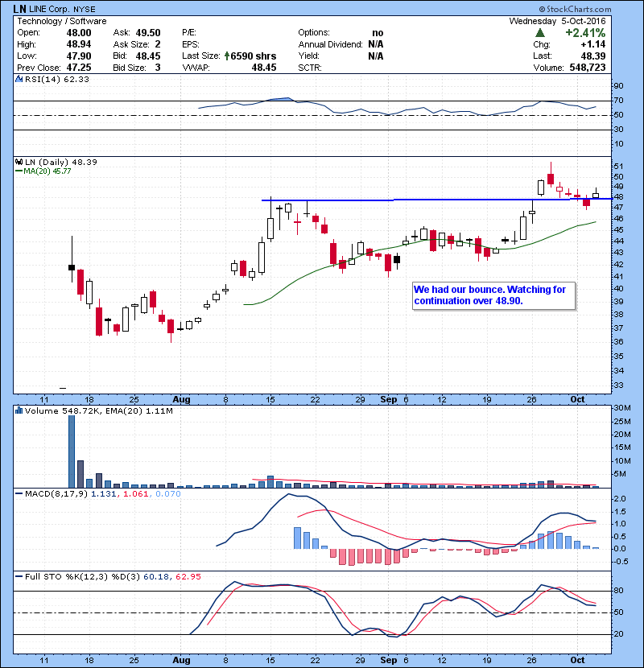Click the LN ticker symbol header
644x668 pixels.
[19, 9]
